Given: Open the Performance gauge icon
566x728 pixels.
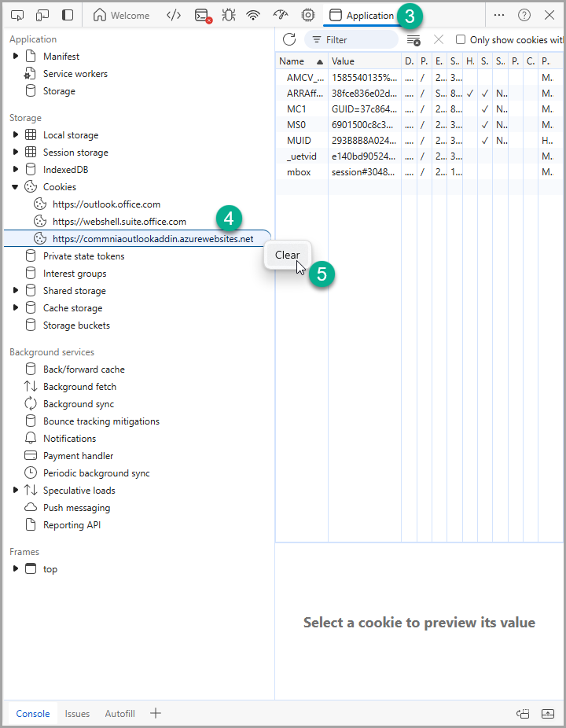Looking at the screenshot, I should pos(281,15).
